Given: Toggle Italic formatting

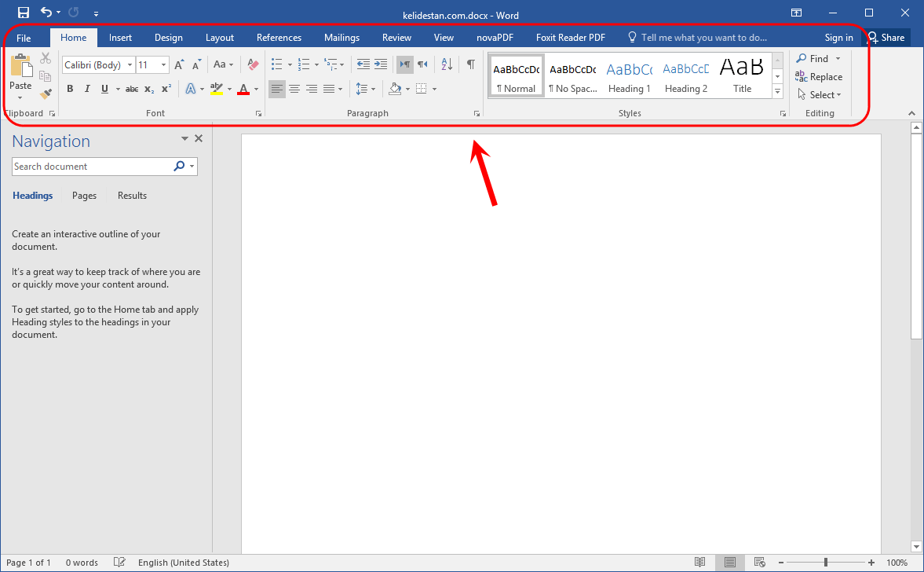Looking at the screenshot, I should pyautogui.click(x=87, y=89).
